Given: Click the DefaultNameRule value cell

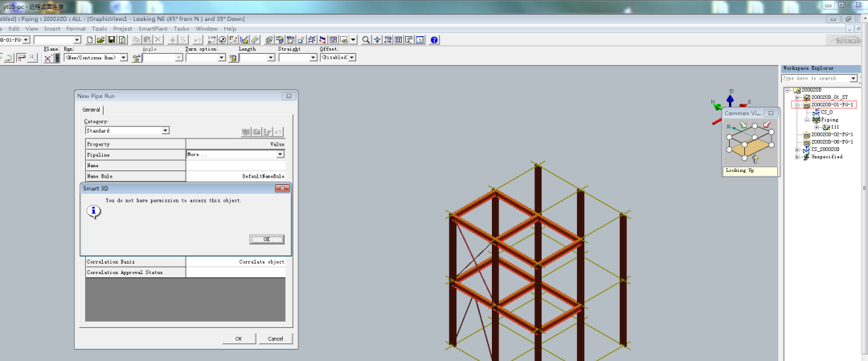Looking at the screenshot, I should tap(235, 176).
